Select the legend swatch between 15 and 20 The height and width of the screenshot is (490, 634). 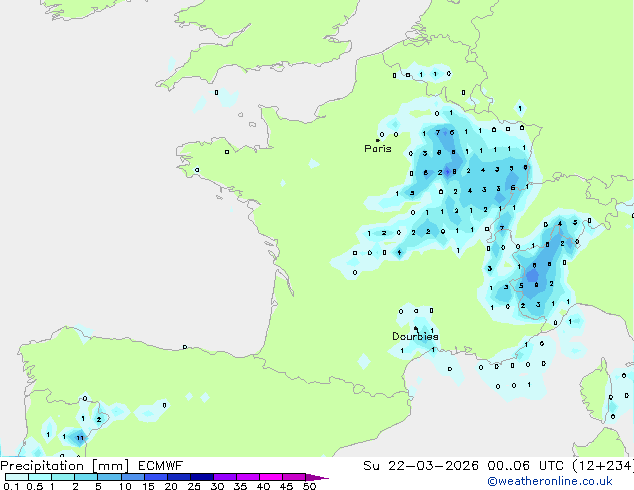[155, 477]
